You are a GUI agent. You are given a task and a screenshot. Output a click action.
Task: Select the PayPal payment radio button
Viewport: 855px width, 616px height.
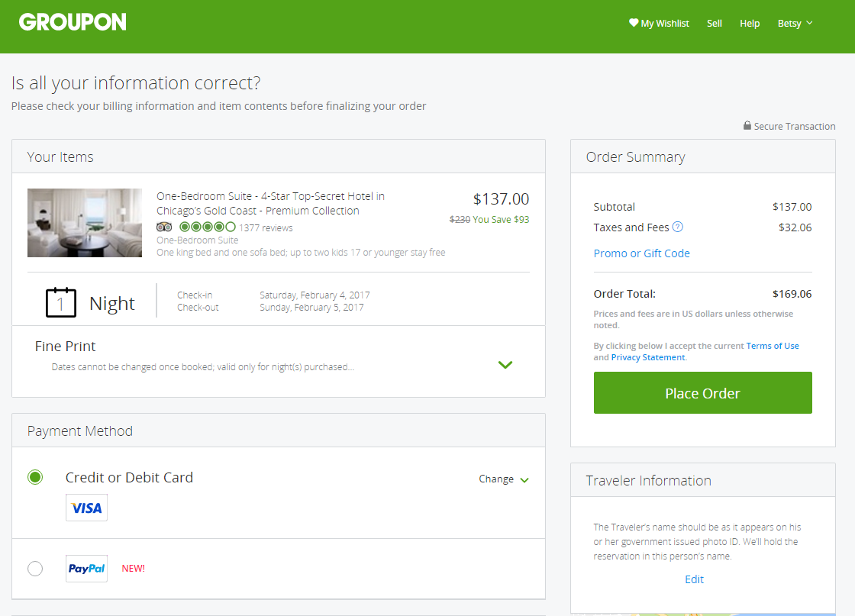click(x=35, y=569)
